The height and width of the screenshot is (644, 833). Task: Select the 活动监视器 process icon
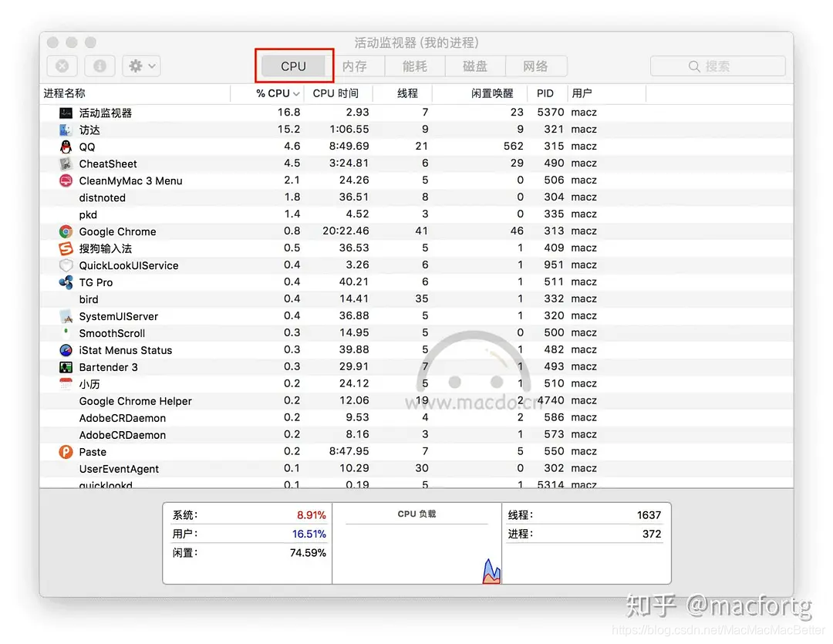66,113
